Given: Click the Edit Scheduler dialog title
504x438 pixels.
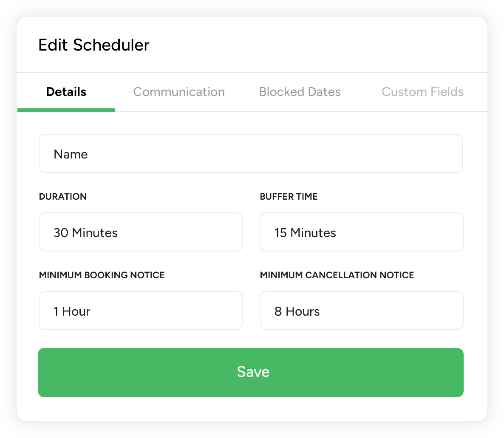Looking at the screenshot, I should 94,45.
